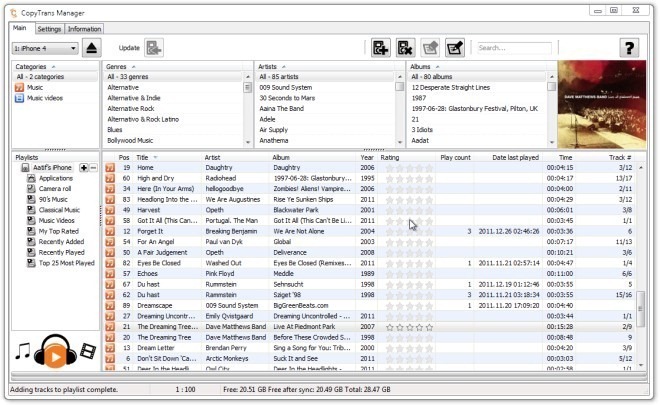Click the Aatif's iPhone device icon
660x405 pixels.
pos(25,168)
